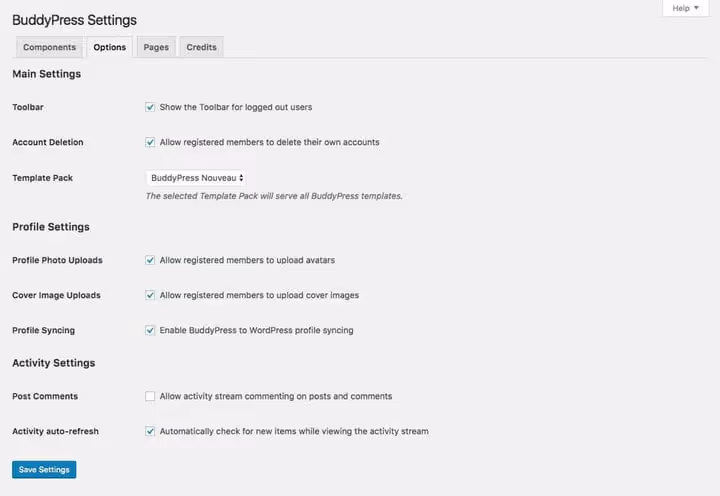The image size is (720, 496).
Task: Disable BuddyPress to WordPress profile syncing
Action: pos(150,330)
